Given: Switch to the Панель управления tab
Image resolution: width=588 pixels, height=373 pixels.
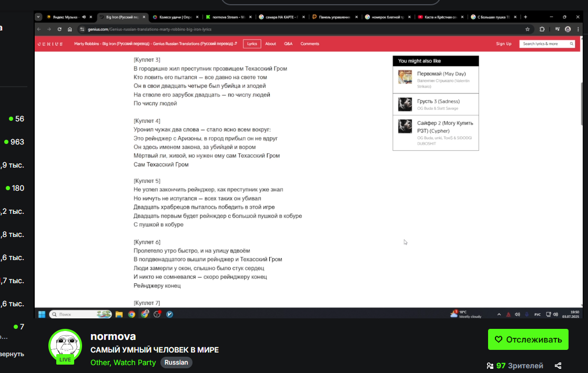Looking at the screenshot, I should pos(334,17).
